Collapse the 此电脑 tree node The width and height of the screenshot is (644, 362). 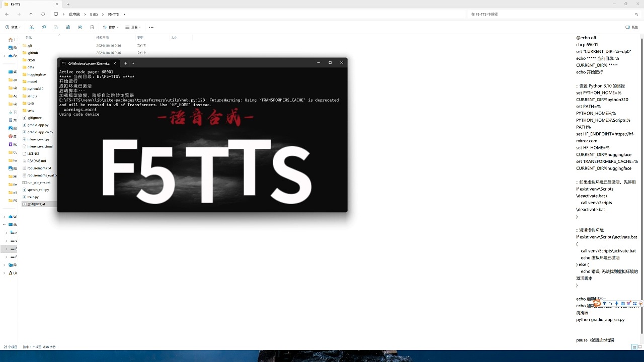click(x=5, y=225)
